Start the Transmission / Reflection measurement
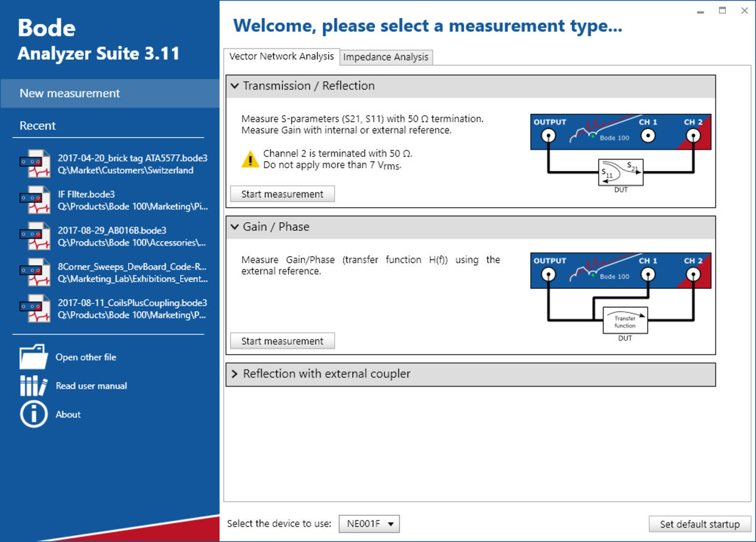Viewport: 756px width, 542px height. [282, 193]
